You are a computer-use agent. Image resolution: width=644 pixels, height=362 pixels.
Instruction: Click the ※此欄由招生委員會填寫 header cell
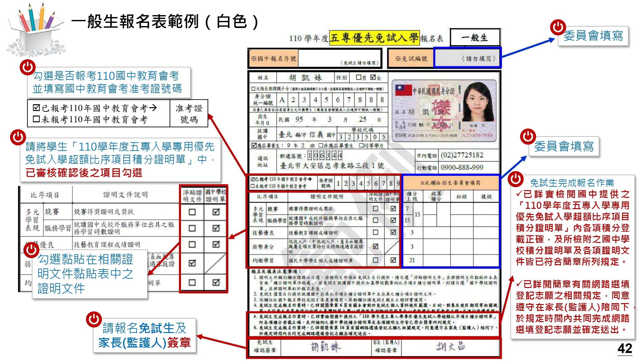click(450, 183)
